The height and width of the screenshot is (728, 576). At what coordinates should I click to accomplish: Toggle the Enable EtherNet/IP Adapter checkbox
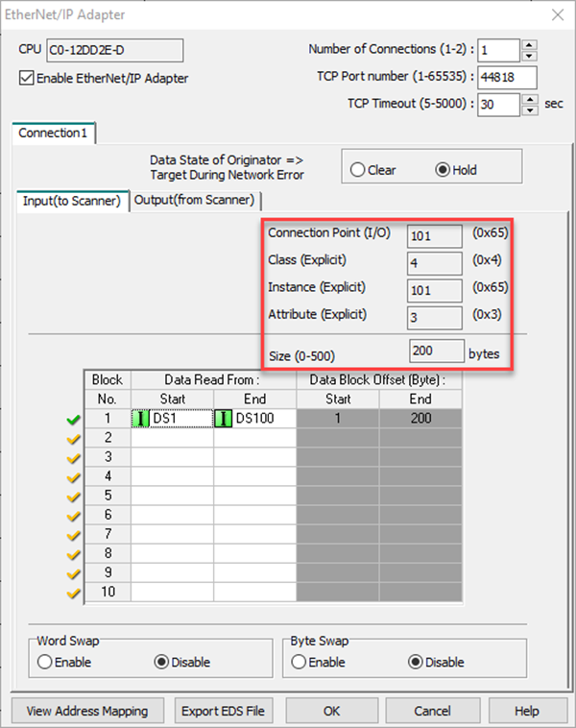(27, 78)
